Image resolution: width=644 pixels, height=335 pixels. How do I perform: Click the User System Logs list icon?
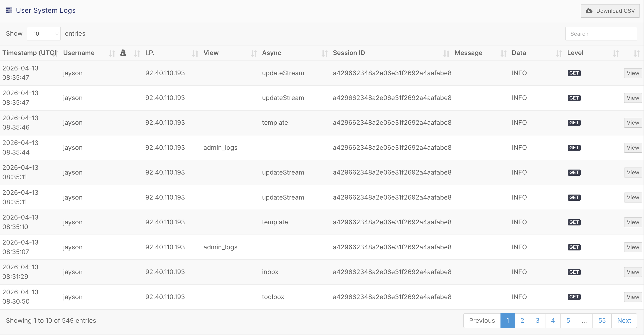9,10
